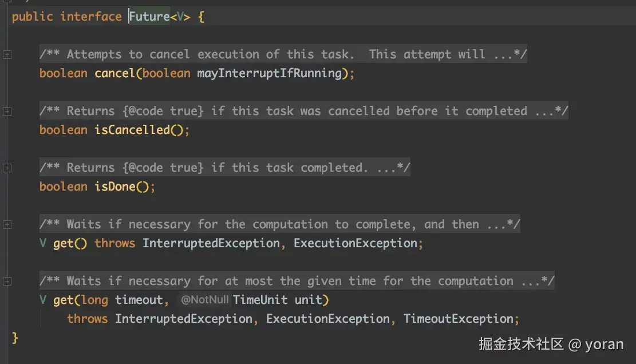Click the mayInterruptIfRunning parameter
636x364 pixels.
(x=269, y=73)
